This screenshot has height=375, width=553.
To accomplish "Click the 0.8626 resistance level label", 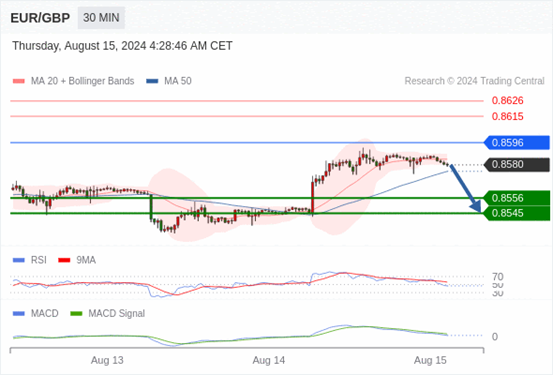I will 508,101.
